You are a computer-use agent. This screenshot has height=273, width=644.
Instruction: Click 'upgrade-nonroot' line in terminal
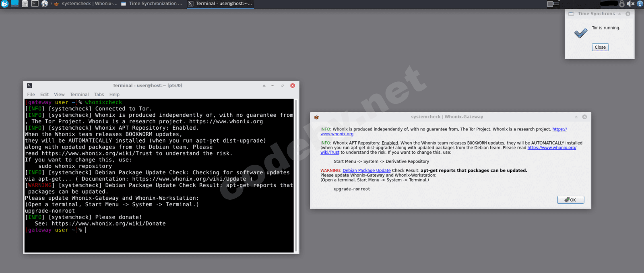tap(50, 211)
